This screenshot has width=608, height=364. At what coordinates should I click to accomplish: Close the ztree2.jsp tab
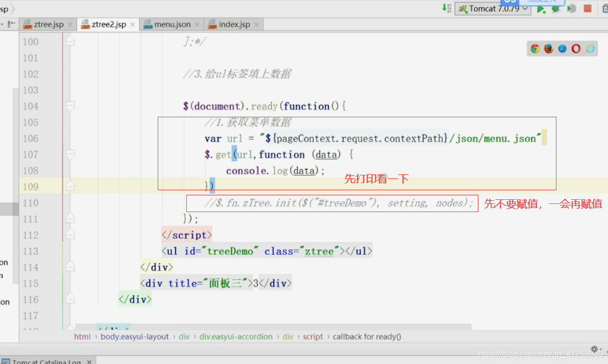click(x=133, y=24)
